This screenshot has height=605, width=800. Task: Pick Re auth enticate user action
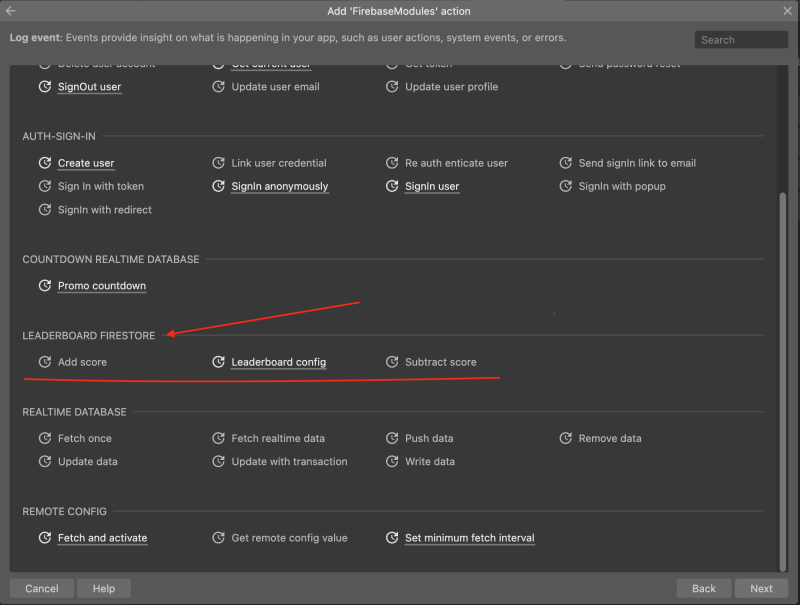tap(457, 163)
